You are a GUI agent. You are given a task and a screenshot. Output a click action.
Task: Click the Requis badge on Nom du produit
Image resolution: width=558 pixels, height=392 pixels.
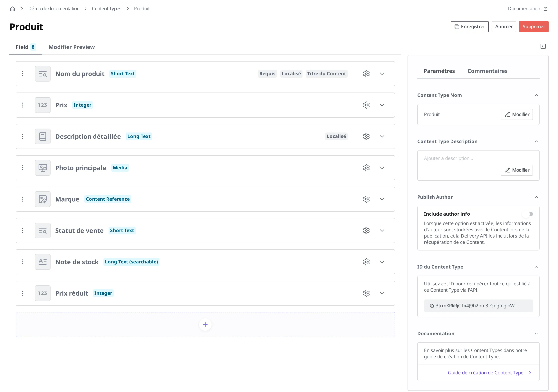pyautogui.click(x=267, y=74)
